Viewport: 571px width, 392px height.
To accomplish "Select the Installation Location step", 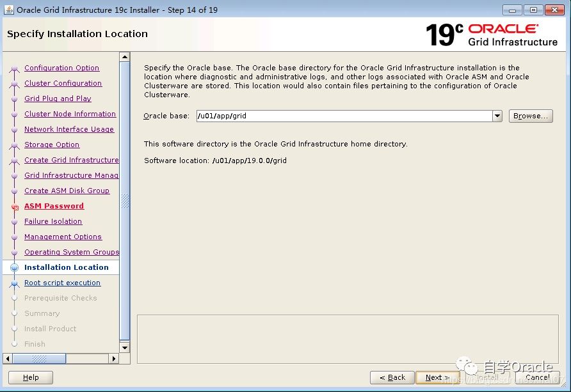I will (67, 267).
